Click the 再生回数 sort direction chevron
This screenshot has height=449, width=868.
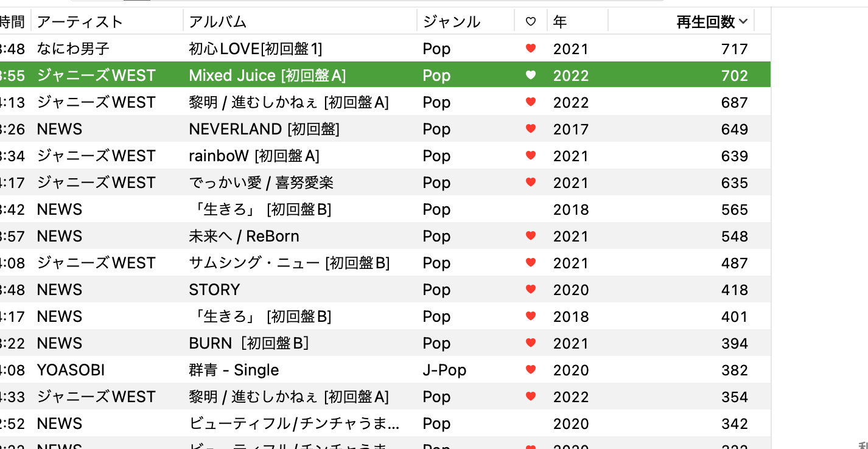743,22
